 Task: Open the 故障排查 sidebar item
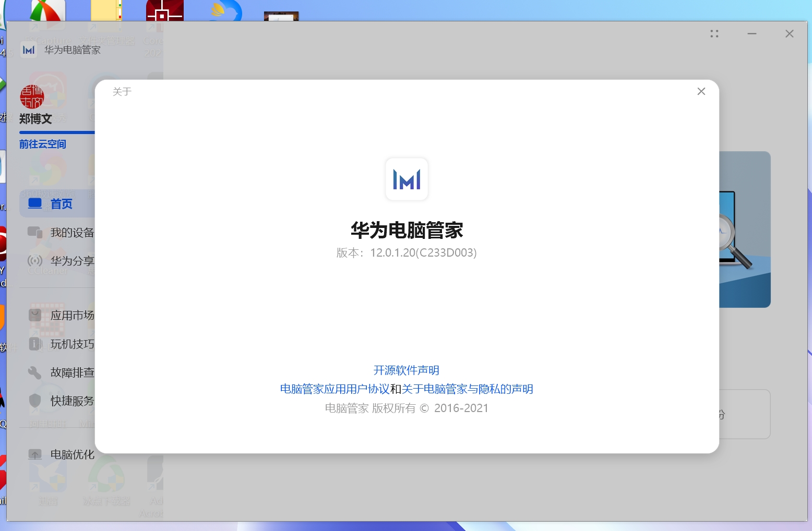click(x=61, y=372)
